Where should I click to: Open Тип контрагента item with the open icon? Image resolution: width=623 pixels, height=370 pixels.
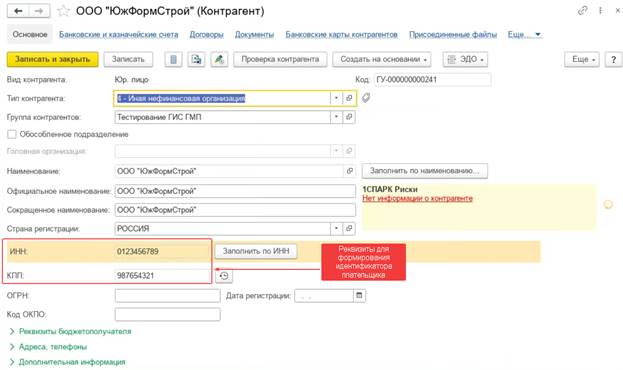(349, 98)
